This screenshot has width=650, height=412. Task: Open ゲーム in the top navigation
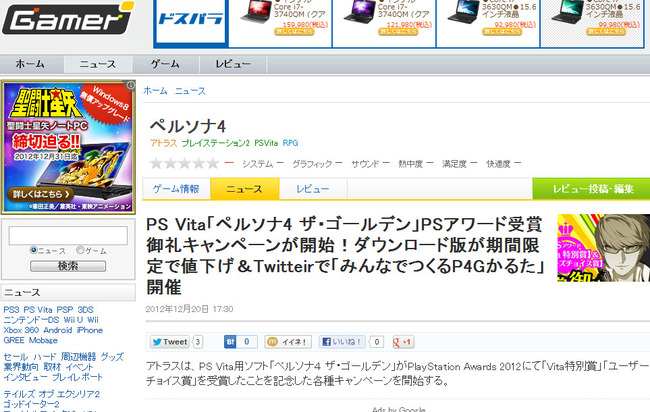165,64
